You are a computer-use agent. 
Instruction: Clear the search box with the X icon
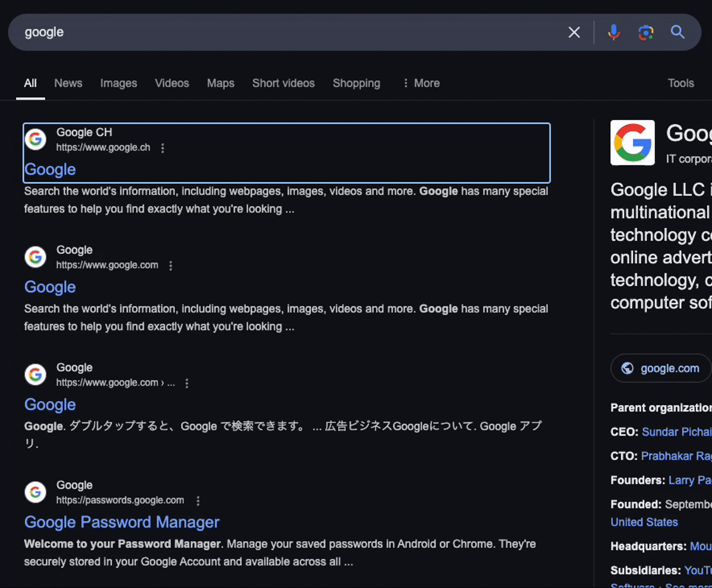(574, 32)
